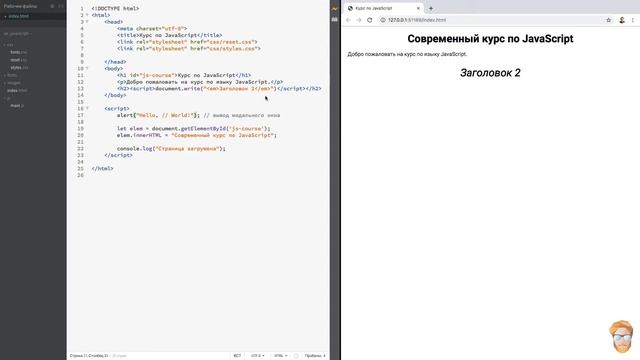
Task: Toggle the insert mode indicator in status bar
Action: click(x=237, y=356)
